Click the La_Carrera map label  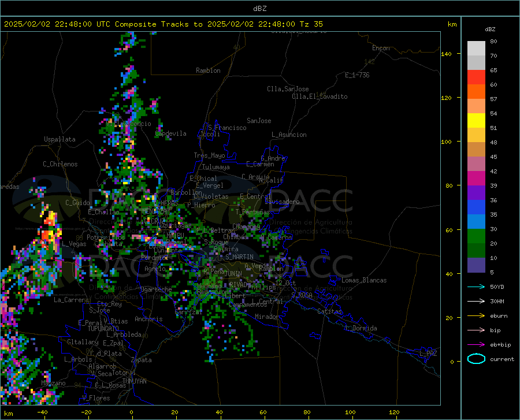[x=71, y=300]
